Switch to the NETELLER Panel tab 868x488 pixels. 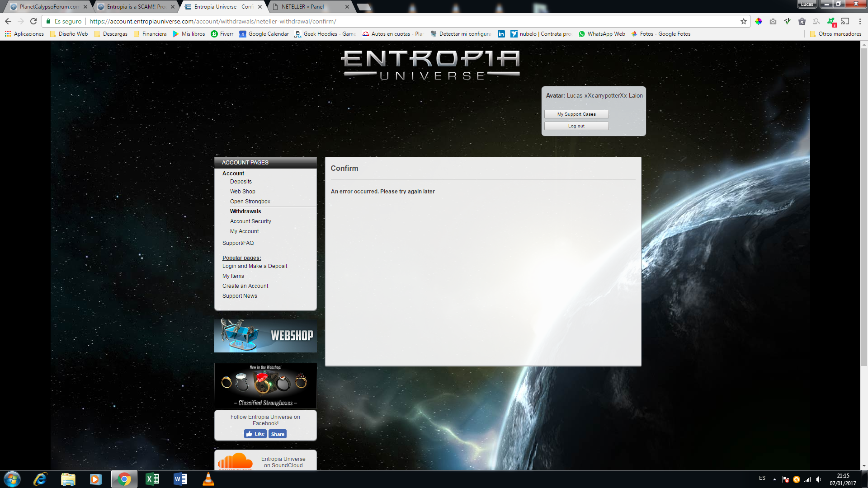tap(310, 7)
